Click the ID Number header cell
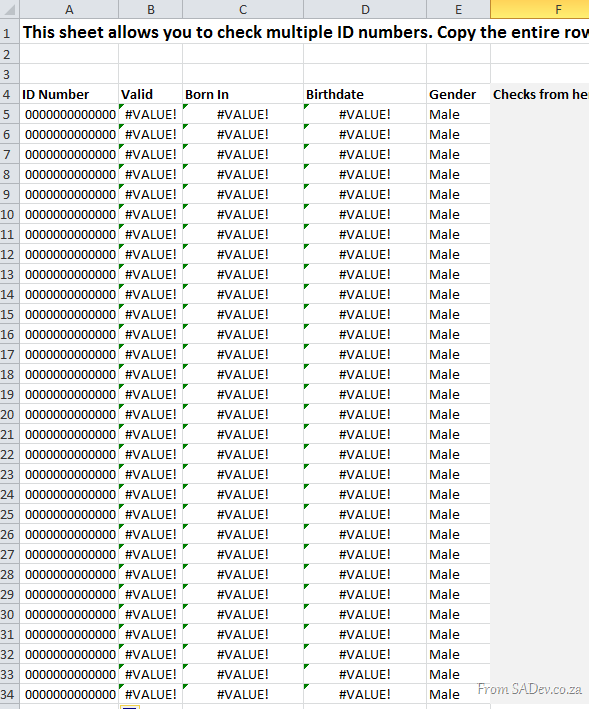589x709 pixels. coord(69,94)
